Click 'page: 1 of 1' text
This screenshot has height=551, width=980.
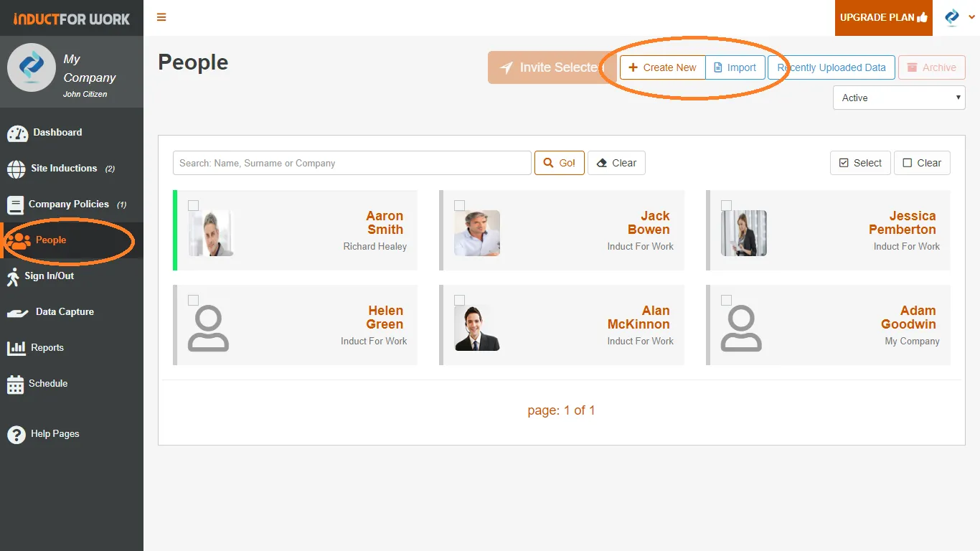pos(561,410)
